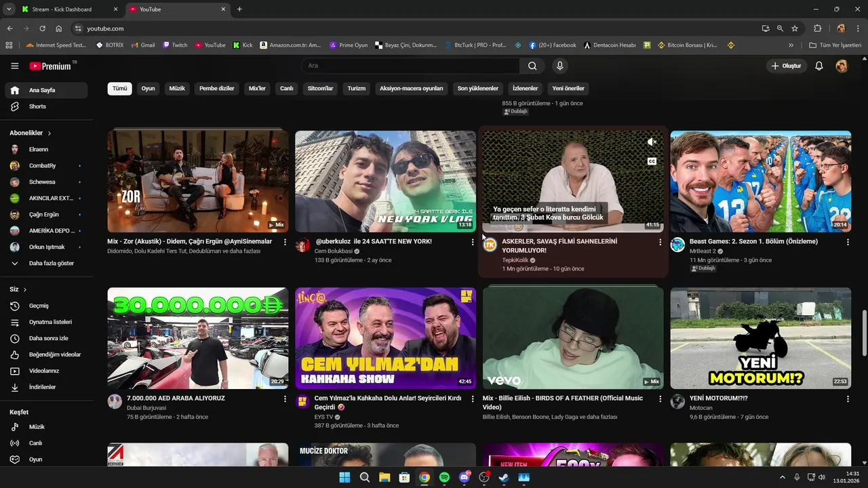Open the Beast Games video title
This screenshot has height=488, width=868.
click(x=753, y=241)
